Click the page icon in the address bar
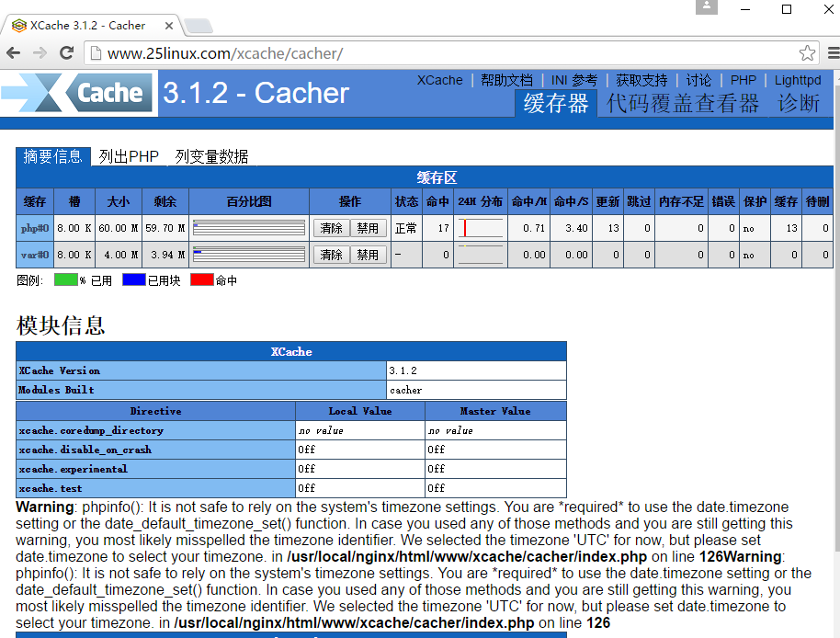Screen dimensions: 840x638 coord(96,53)
